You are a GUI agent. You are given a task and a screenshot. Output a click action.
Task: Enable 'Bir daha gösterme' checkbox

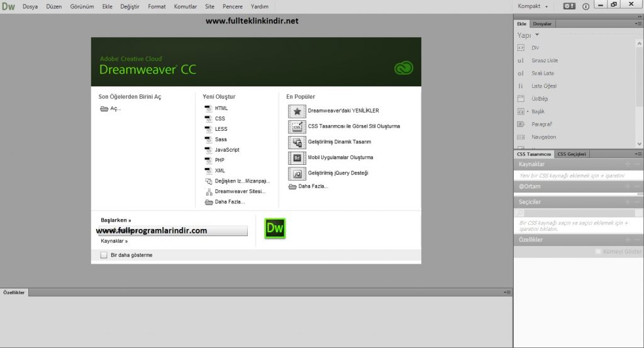click(x=104, y=255)
